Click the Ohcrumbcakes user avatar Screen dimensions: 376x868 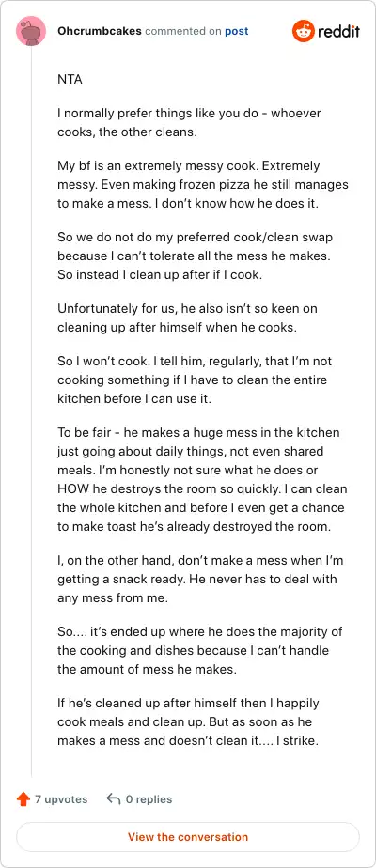coord(31,31)
